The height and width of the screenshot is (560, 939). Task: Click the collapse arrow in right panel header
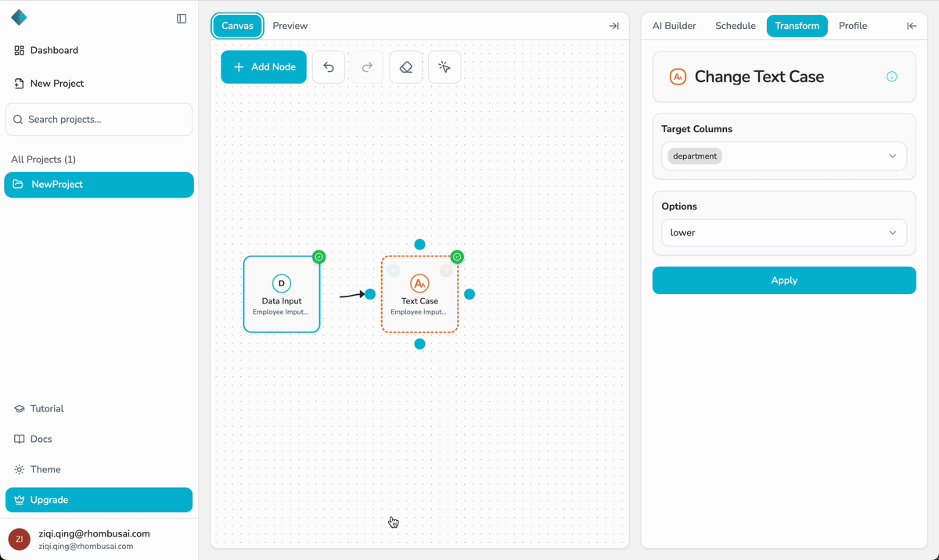912,26
